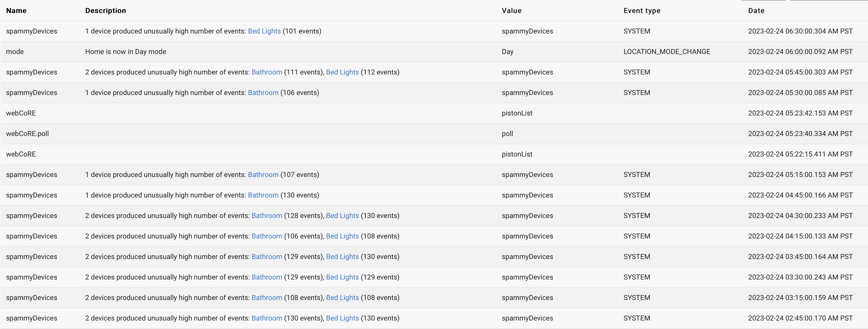Click date 2023-02-24 05:23:40.334 AM PST
Image resolution: width=868 pixels, height=329 pixels.
[800, 134]
